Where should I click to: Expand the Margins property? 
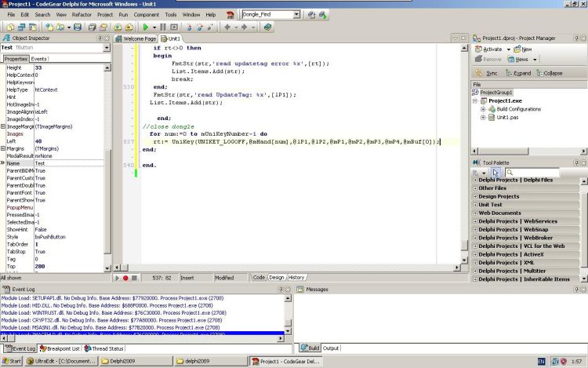pos(3,148)
